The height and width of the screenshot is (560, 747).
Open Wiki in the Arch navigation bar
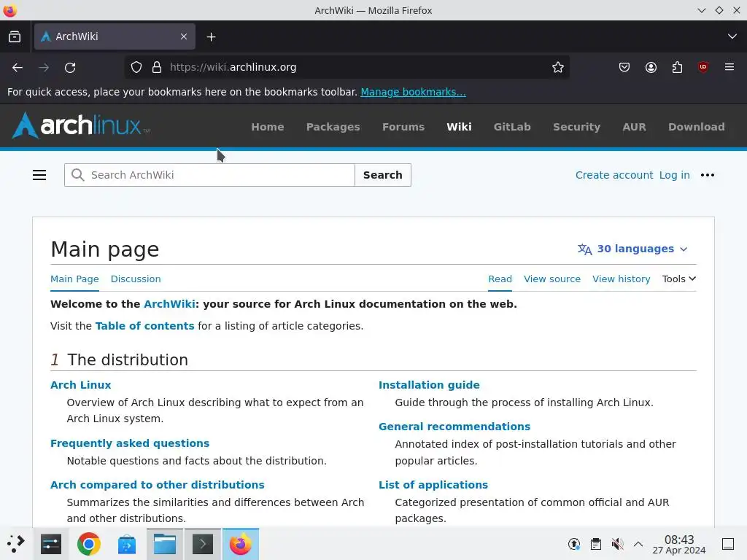459,127
